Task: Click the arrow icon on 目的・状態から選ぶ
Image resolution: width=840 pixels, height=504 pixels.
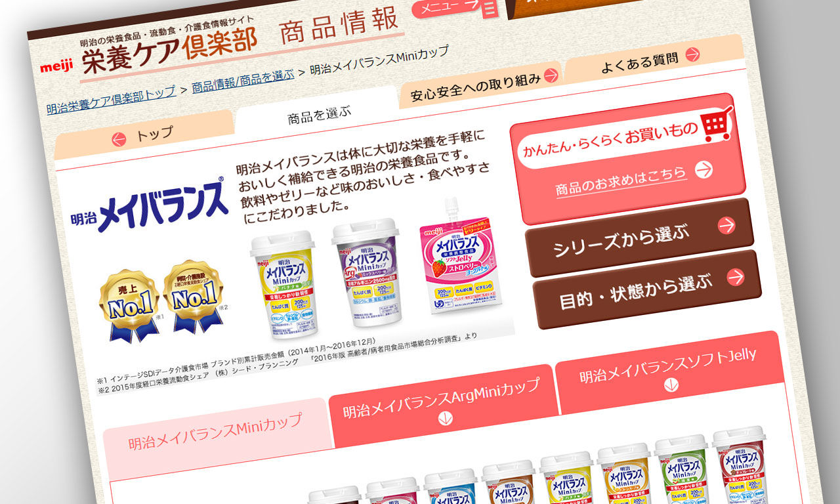Action: pos(736,276)
